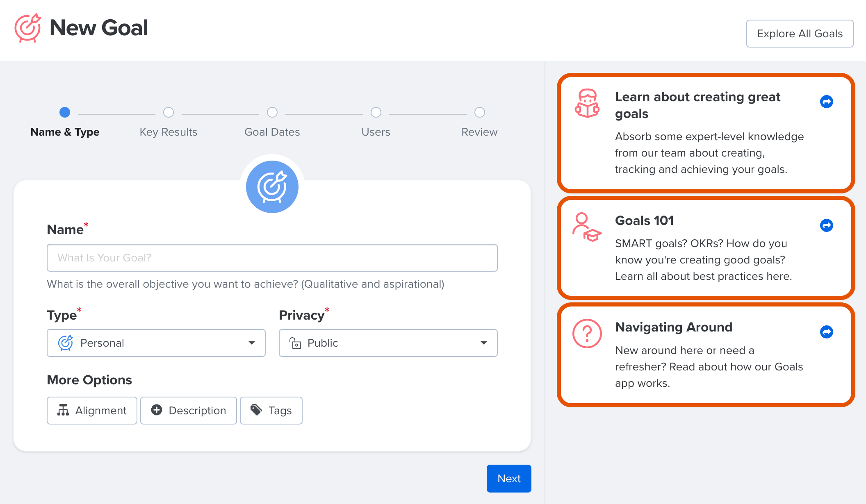Click the New Goal page heading
866x504 pixels.
98,28
